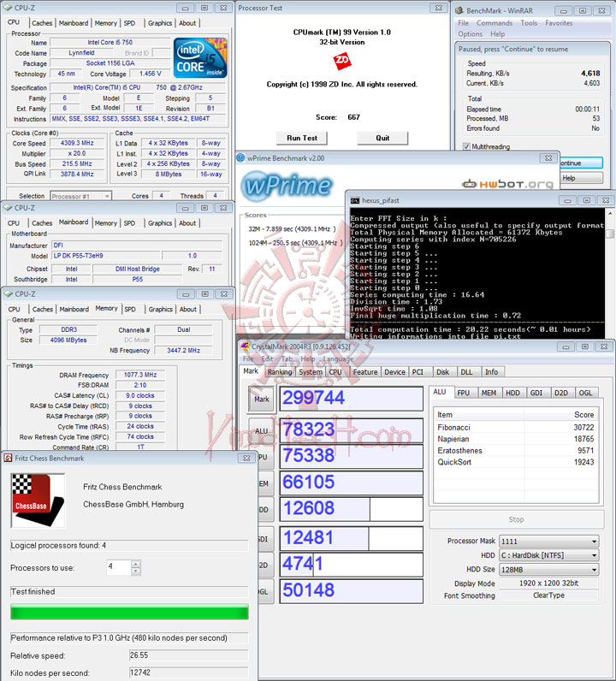616x681 pixels.
Task: Increase Processors to use stepper
Action: [x=136, y=564]
